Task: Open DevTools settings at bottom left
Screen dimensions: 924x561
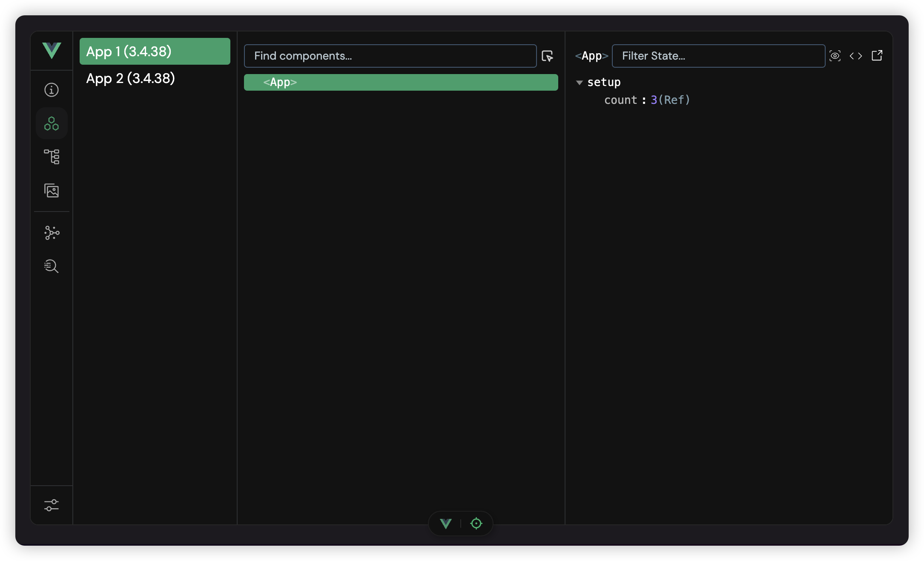Action: coord(51,505)
